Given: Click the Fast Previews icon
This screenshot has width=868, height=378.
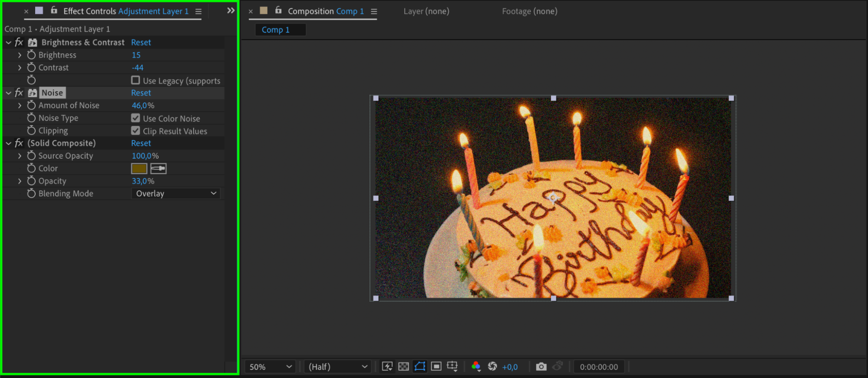Looking at the screenshot, I should 387,366.
